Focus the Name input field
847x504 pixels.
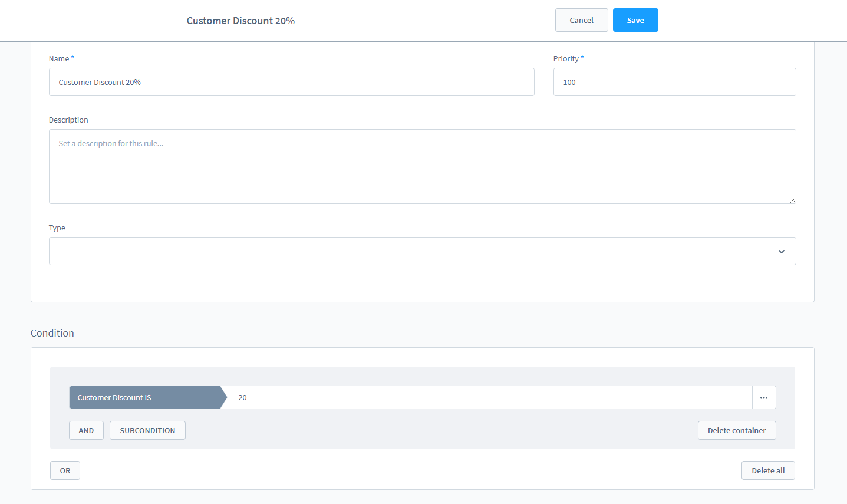pyautogui.click(x=292, y=82)
